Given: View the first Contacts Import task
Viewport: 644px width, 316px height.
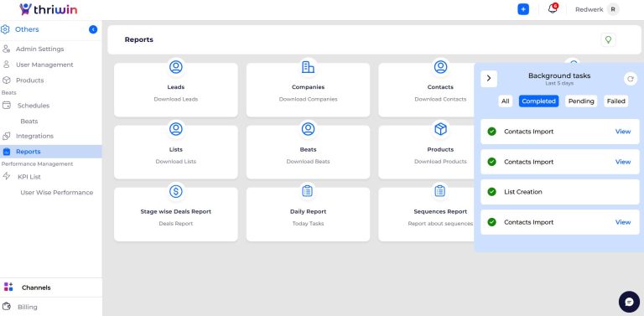Looking at the screenshot, I should tap(623, 132).
